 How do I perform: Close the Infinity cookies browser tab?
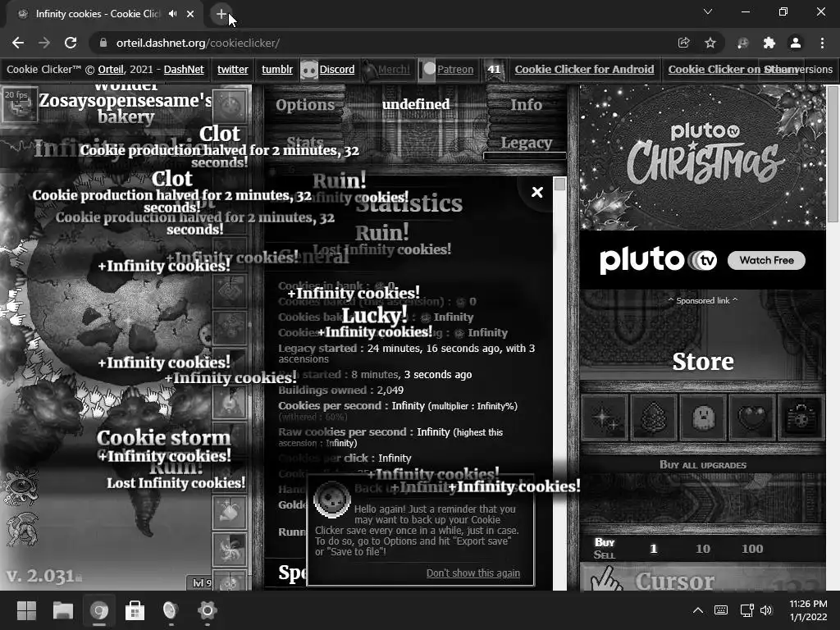(190, 14)
